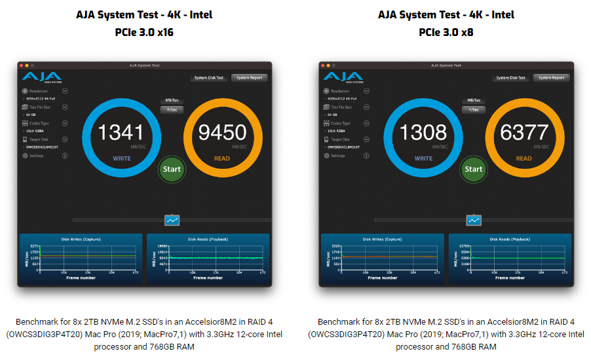Click the Codec Type icon in the x16 window
The height and width of the screenshot is (364, 591).
(x=25, y=124)
